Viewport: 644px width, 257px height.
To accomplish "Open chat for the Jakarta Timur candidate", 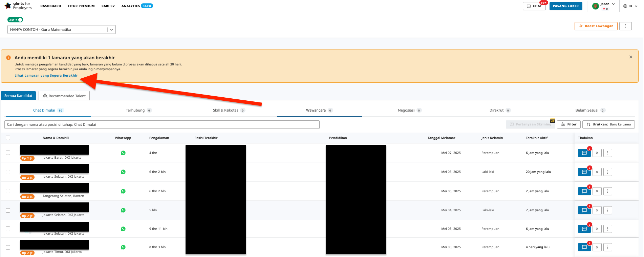I will [x=584, y=248].
